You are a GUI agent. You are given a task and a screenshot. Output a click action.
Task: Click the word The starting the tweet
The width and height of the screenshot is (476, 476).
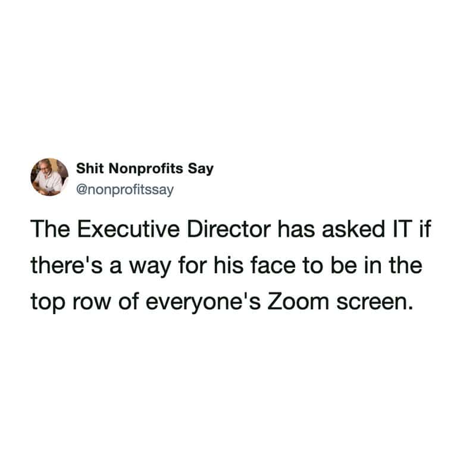(51, 229)
